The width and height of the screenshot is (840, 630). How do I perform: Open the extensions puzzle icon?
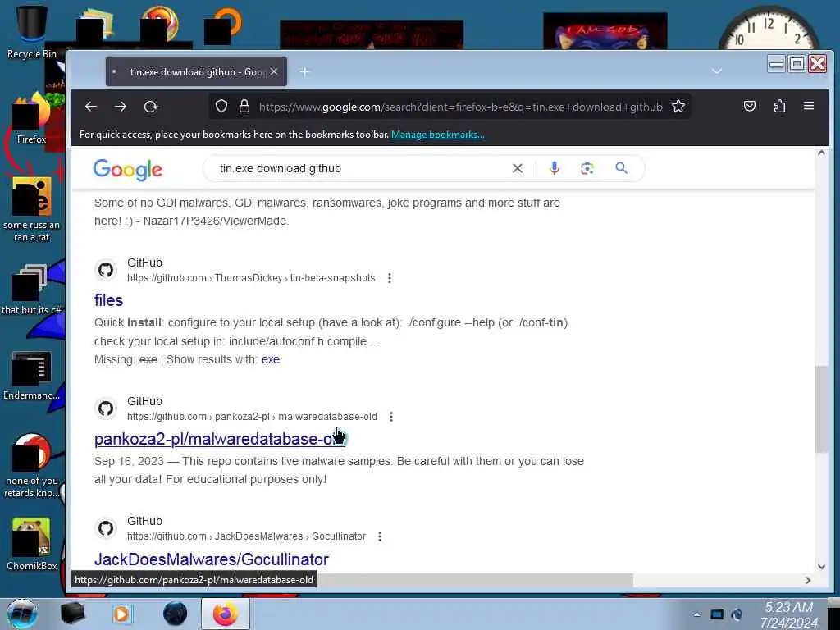tap(779, 106)
